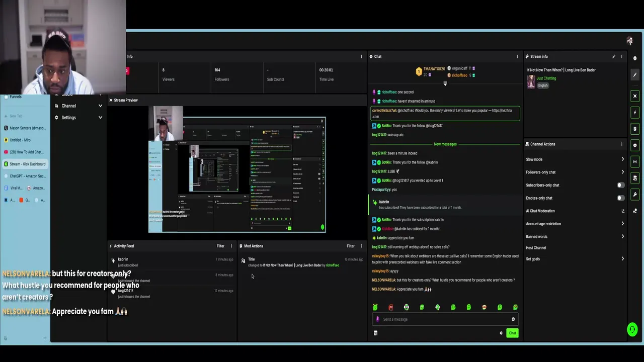This screenshot has width=644, height=362.
Task: Toggle Emotes-only chat switch
Action: (x=620, y=198)
